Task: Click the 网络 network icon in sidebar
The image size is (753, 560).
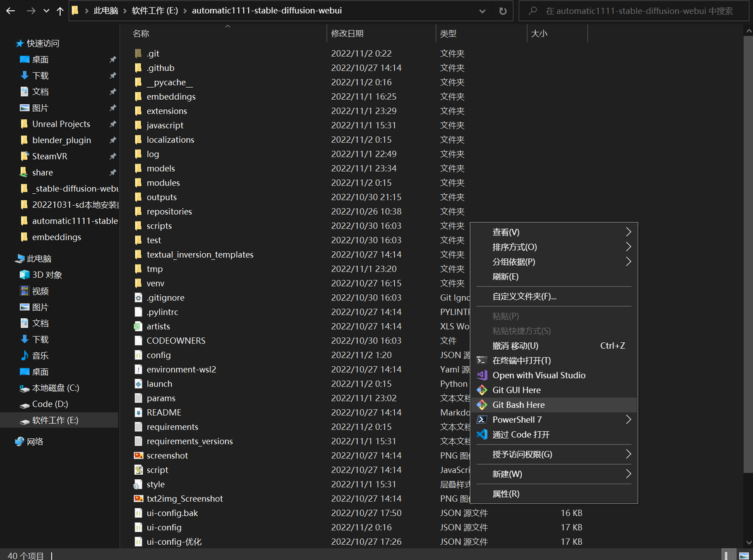Action: (19, 441)
